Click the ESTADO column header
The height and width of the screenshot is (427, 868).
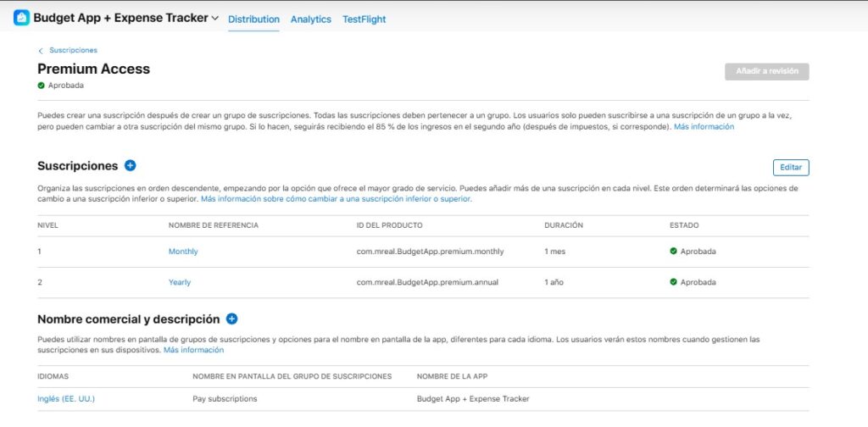pos(684,225)
